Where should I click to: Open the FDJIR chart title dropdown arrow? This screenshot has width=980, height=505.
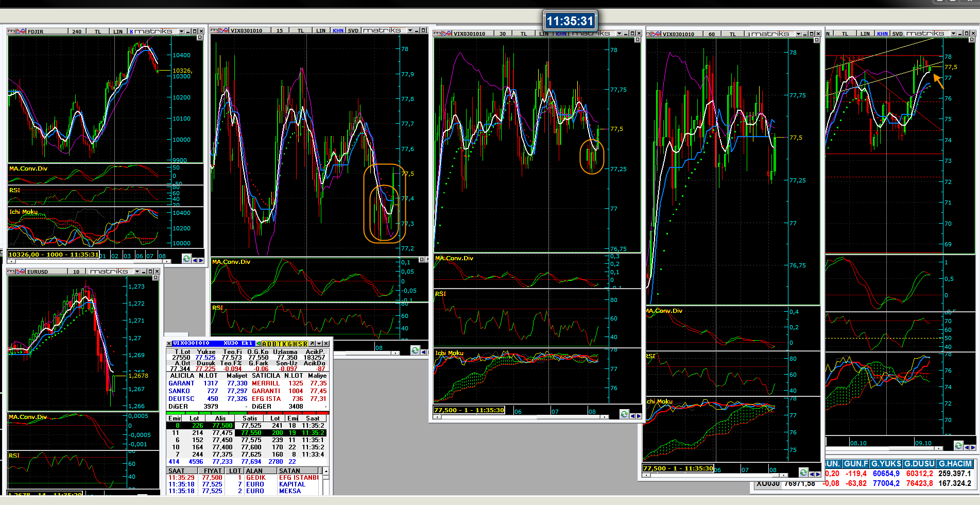pos(181,31)
